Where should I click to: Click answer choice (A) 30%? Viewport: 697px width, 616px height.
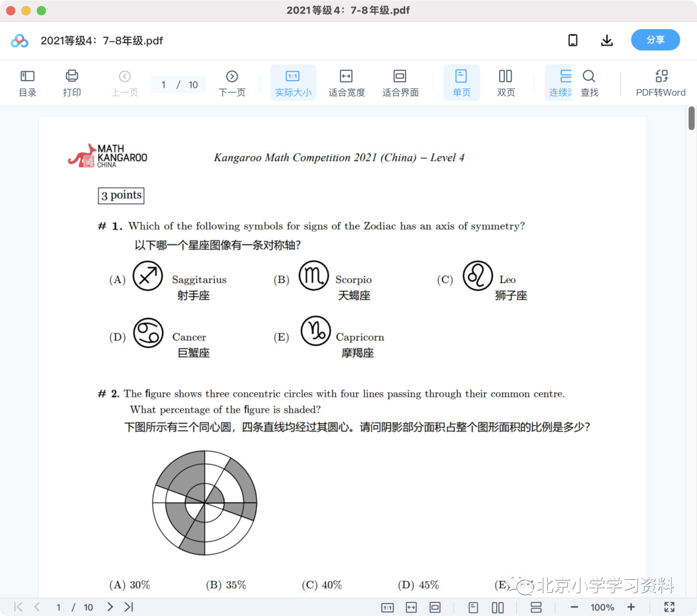(x=130, y=584)
